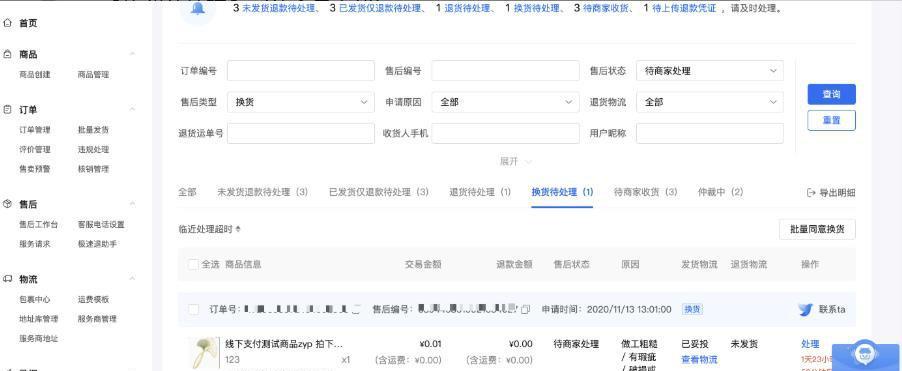Click the 物流 truck icon in sidebar
Screen dimensions: 902x371
coord(7,279)
